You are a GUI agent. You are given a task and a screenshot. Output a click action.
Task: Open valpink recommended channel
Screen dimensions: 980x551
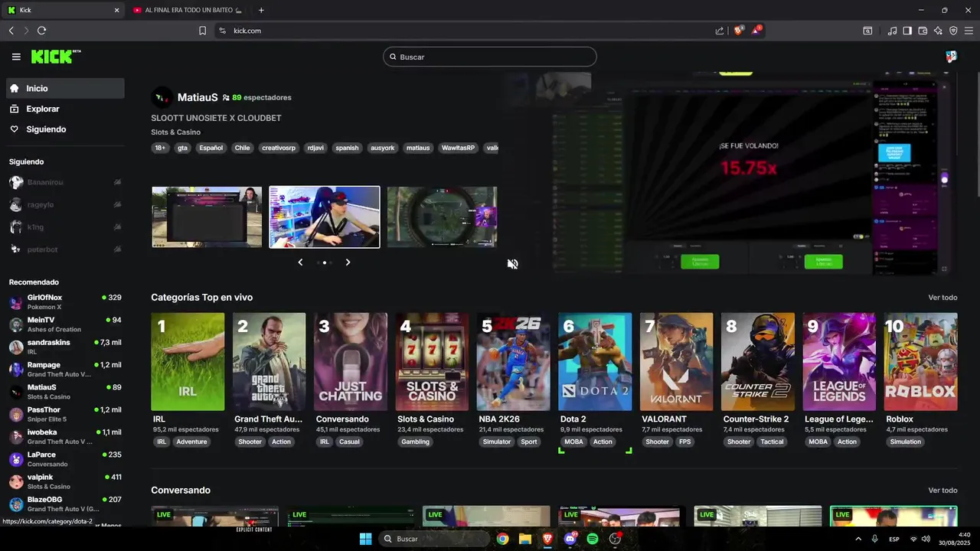[65, 481]
